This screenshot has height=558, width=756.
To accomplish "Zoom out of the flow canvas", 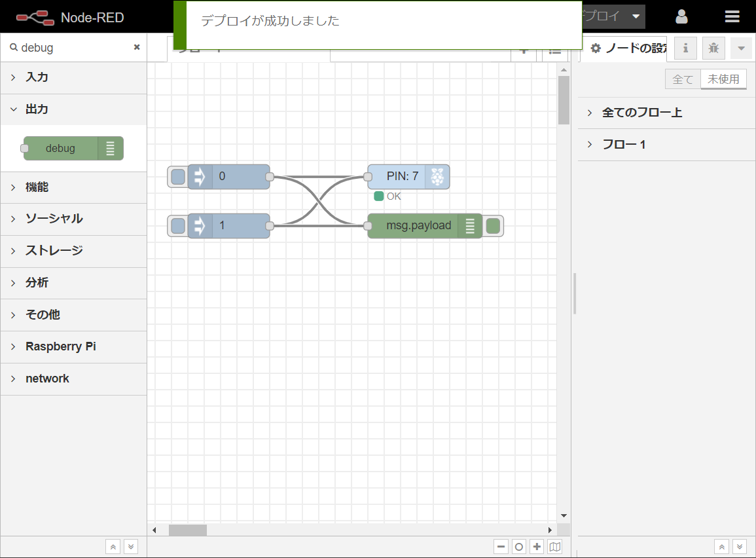I will 501,546.
